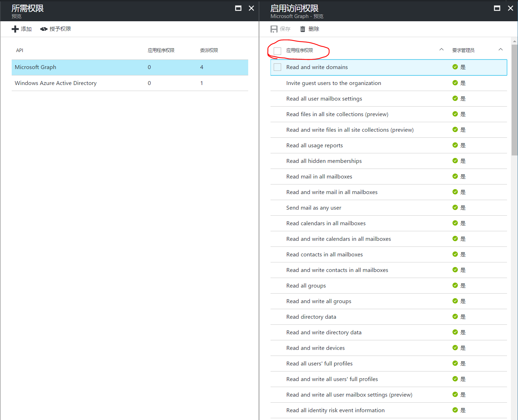Select Read all hidden memberships permission
The width and height of the screenshot is (518, 420).
click(389, 161)
